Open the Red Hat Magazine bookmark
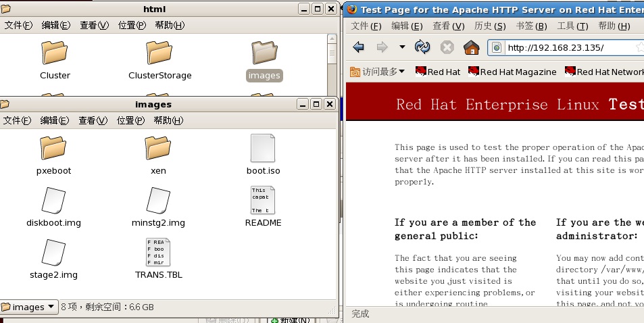 [x=513, y=72]
